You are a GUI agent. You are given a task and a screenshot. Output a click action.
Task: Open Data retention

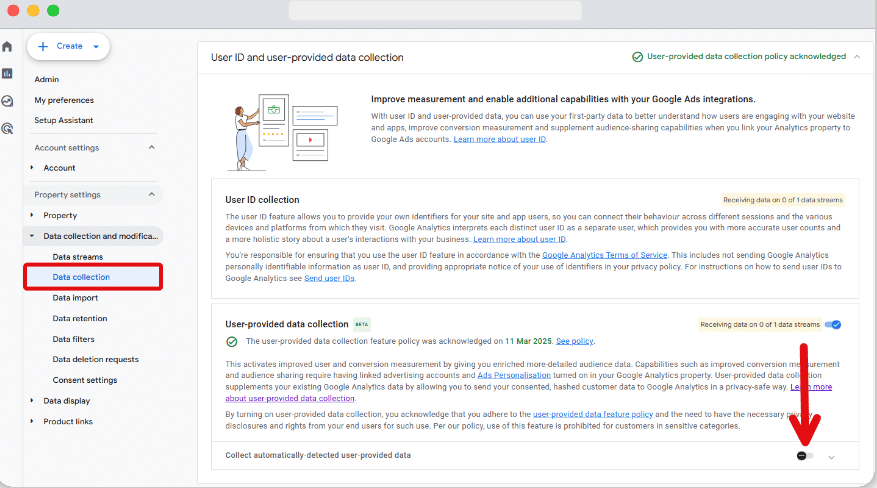click(80, 319)
